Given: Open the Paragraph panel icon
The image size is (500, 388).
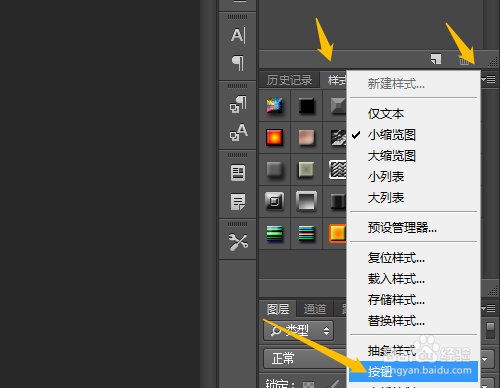Looking at the screenshot, I should pyautogui.click(x=238, y=63).
